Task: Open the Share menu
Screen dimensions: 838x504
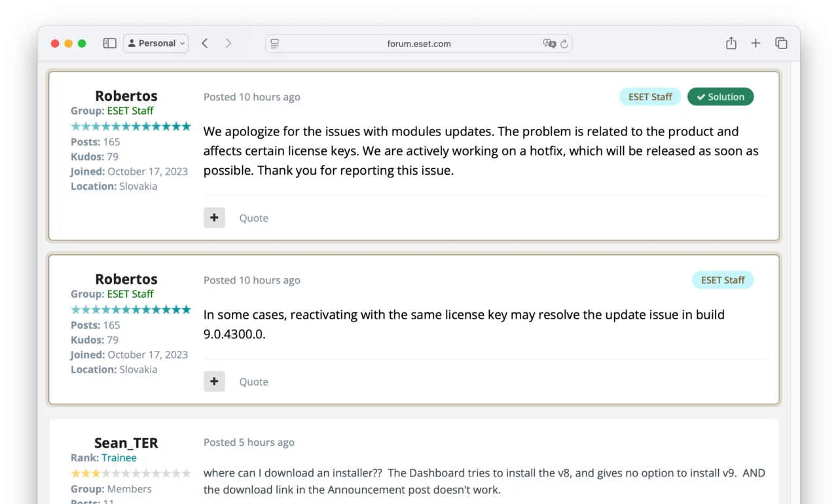Action: [731, 43]
